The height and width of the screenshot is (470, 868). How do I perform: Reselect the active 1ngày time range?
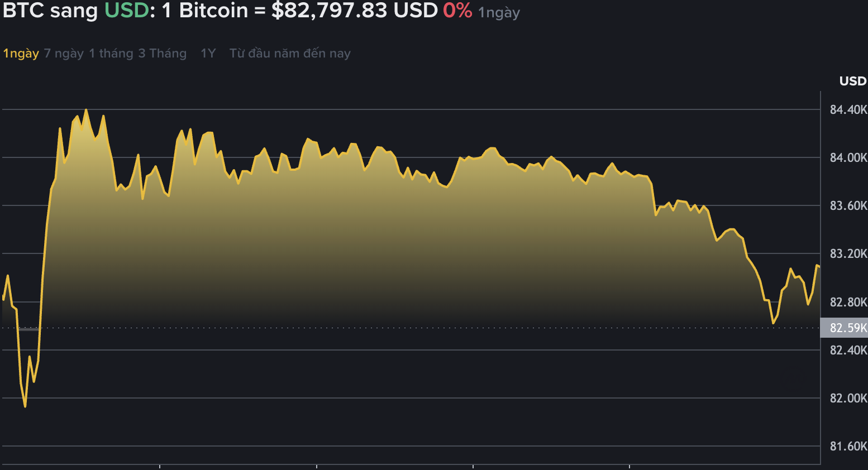(20, 53)
